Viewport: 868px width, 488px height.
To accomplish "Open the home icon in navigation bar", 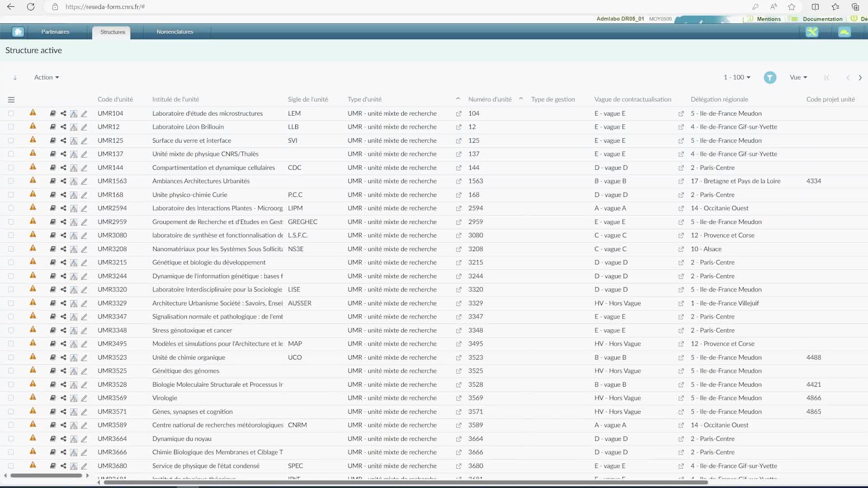I will click(18, 32).
